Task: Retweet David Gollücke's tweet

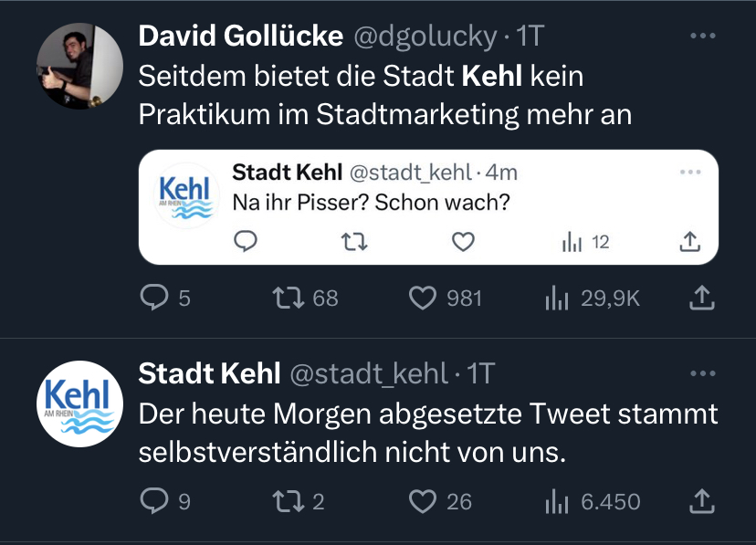Action: (290, 298)
